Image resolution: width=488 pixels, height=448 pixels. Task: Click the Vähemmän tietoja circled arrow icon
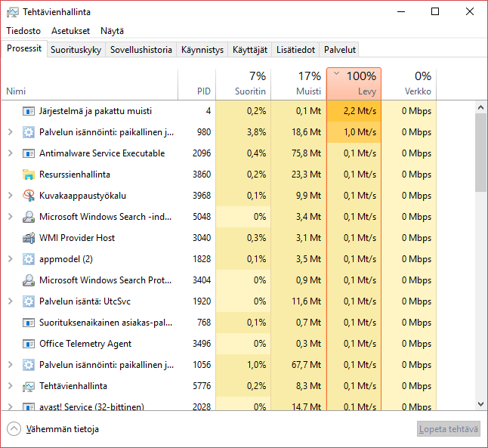pos(14,429)
